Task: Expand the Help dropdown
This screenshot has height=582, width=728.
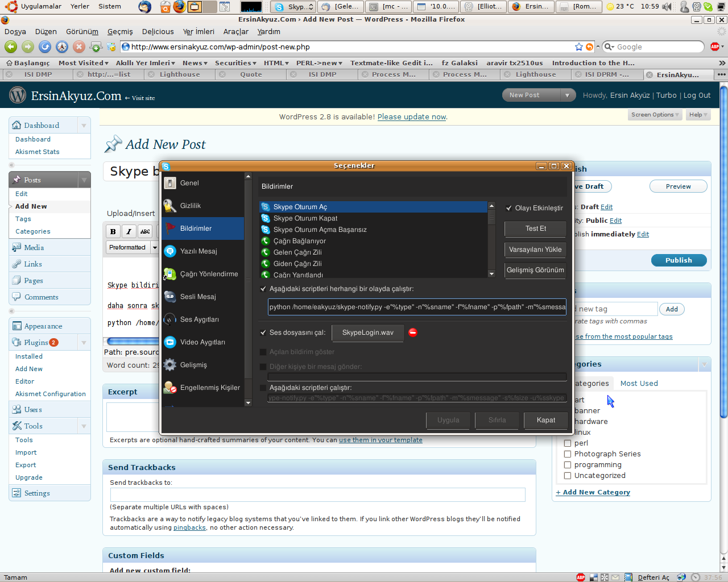Action: (698, 115)
